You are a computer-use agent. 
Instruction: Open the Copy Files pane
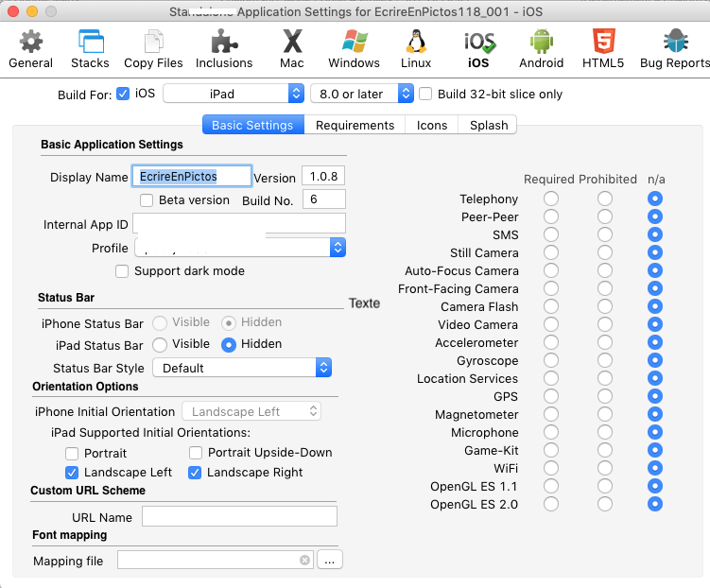click(x=153, y=48)
